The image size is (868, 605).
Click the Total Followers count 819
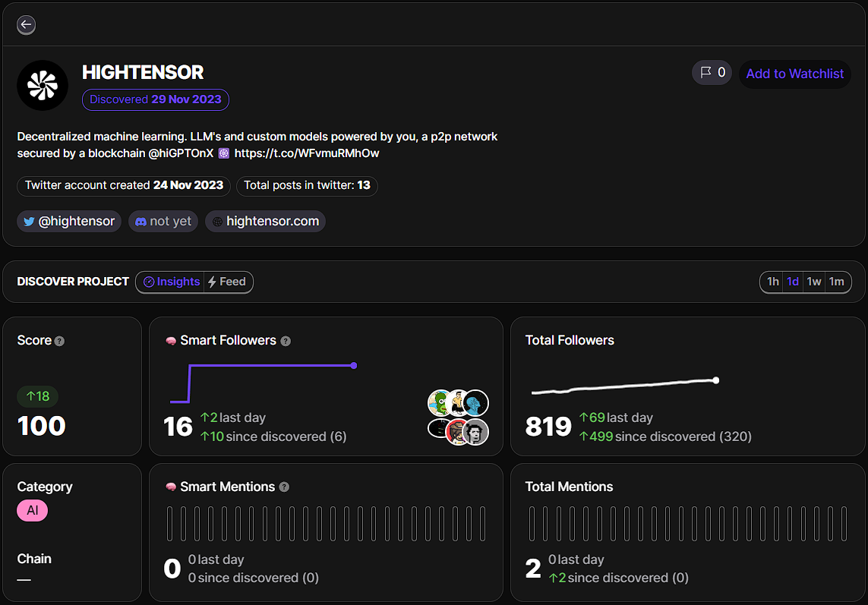click(548, 427)
